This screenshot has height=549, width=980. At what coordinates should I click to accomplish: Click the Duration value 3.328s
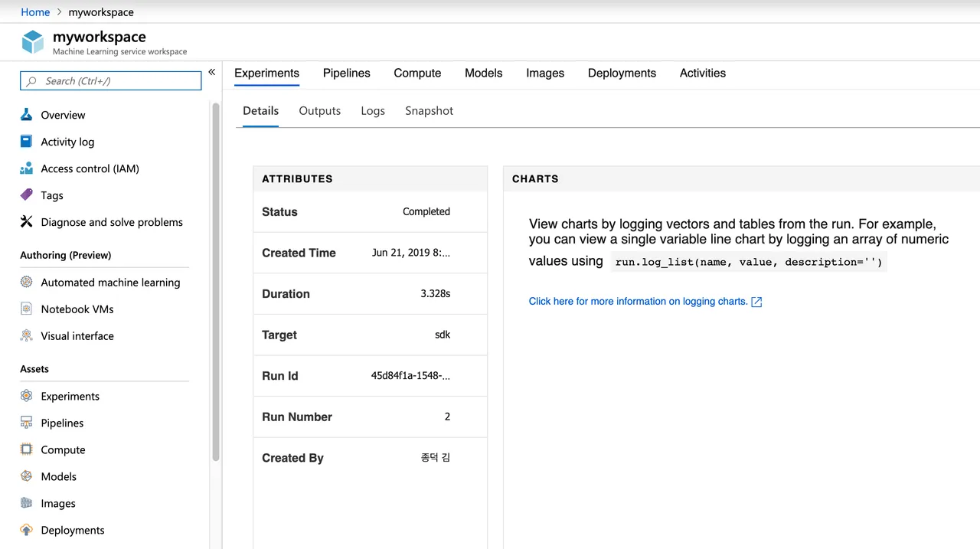[x=436, y=293]
